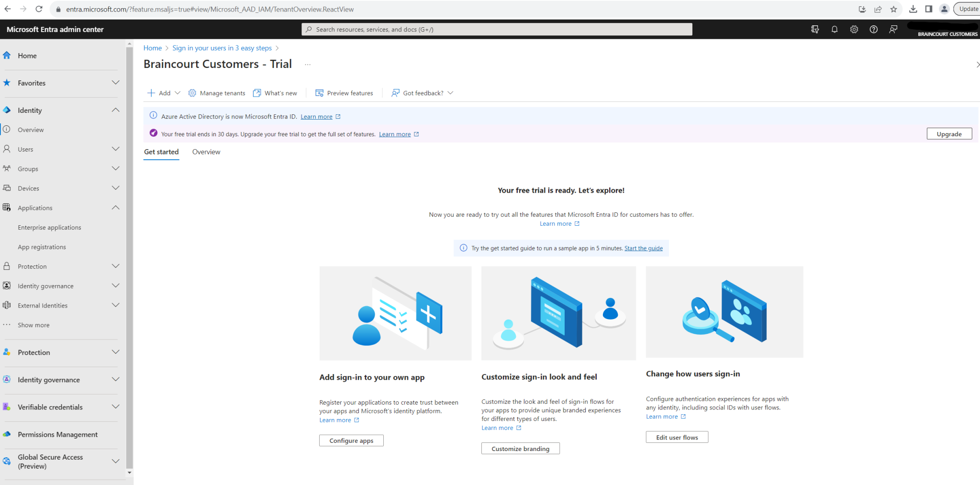Open Start the guide link
The image size is (980, 485).
[643, 248]
